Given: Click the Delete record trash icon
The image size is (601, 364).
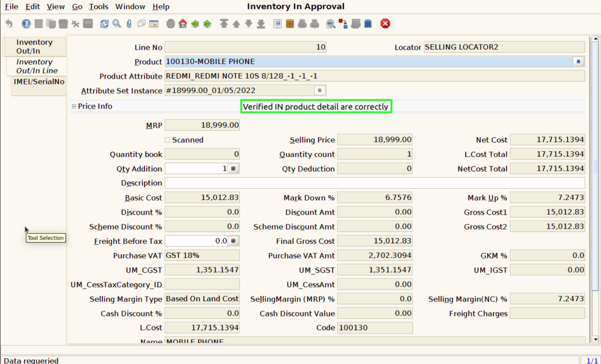Looking at the screenshot, I should 63,23.
